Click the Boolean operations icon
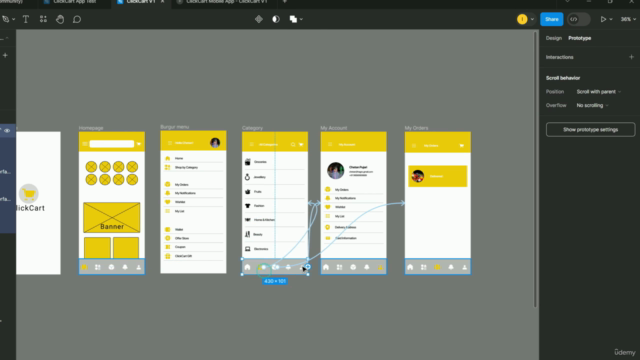640x360 pixels. [x=293, y=19]
